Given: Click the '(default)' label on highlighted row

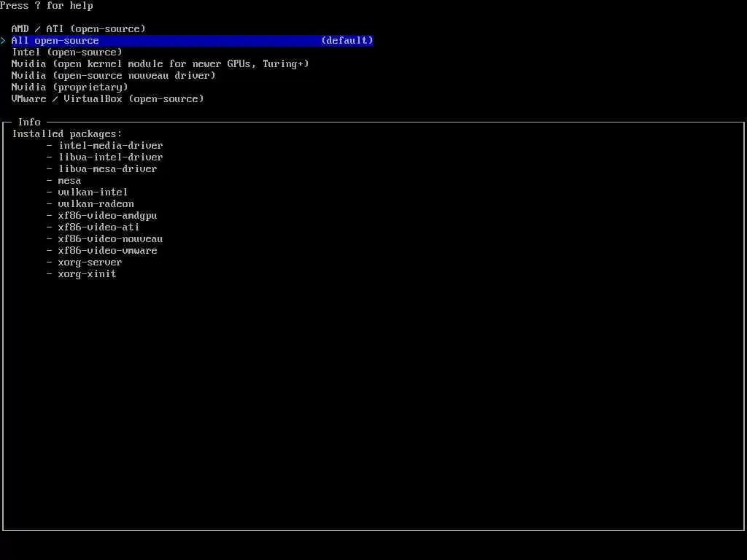Looking at the screenshot, I should tap(347, 41).
